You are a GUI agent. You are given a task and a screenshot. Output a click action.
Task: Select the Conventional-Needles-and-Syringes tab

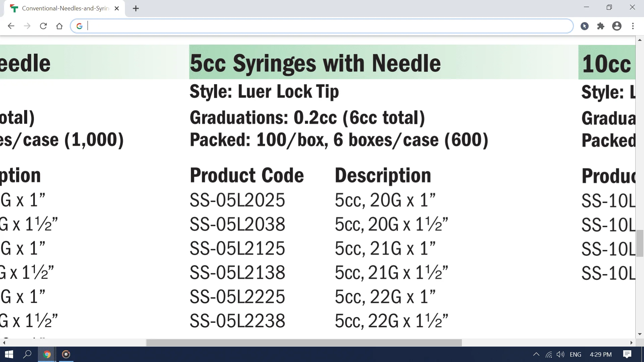point(64,9)
